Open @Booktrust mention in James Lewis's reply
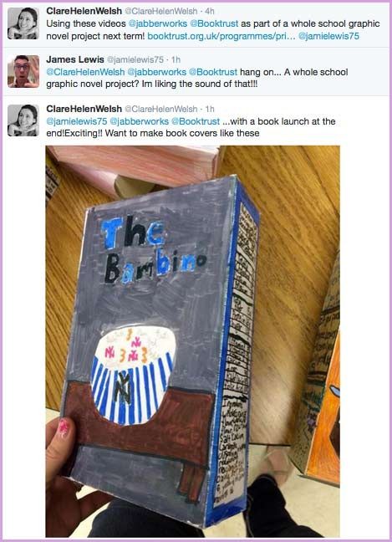The width and height of the screenshot is (392, 542). point(213,72)
